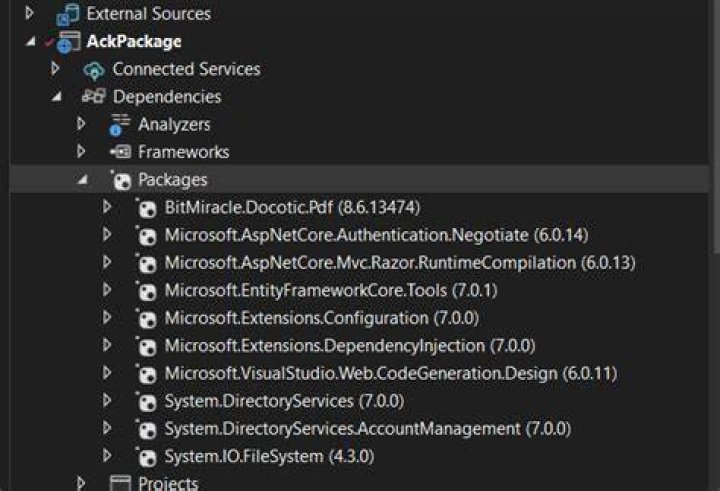Image resolution: width=720 pixels, height=491 pixels.
Task: Expand System.DirectoryServices (7.0.0) arrow
Action: (107, 400)
